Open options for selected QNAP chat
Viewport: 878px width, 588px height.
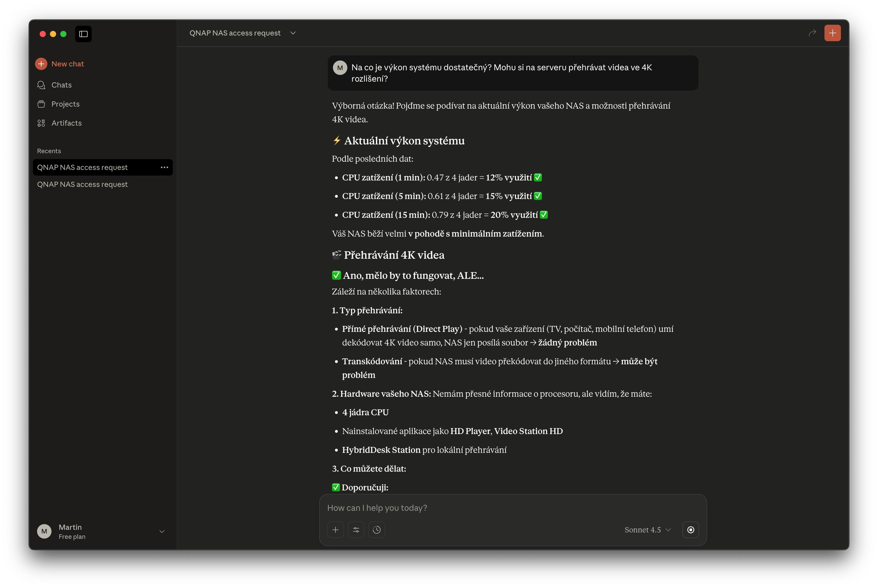point(164,167)
